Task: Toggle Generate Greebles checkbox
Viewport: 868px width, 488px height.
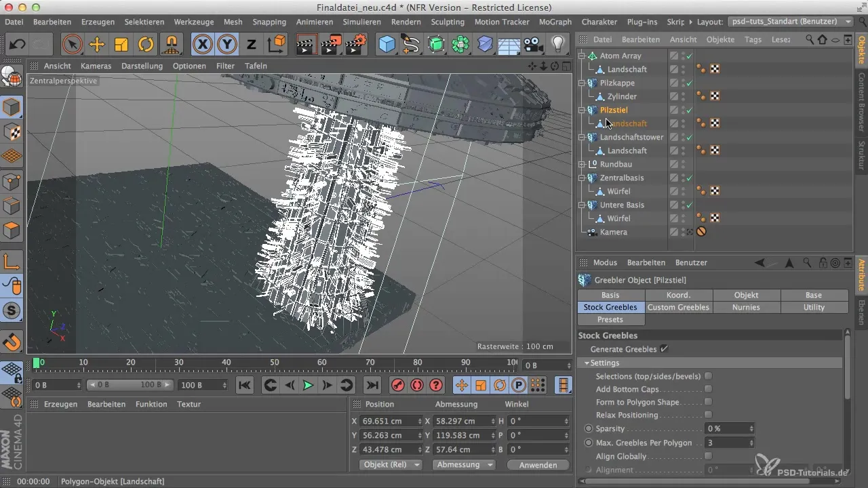Action: [x=664, y=349]
